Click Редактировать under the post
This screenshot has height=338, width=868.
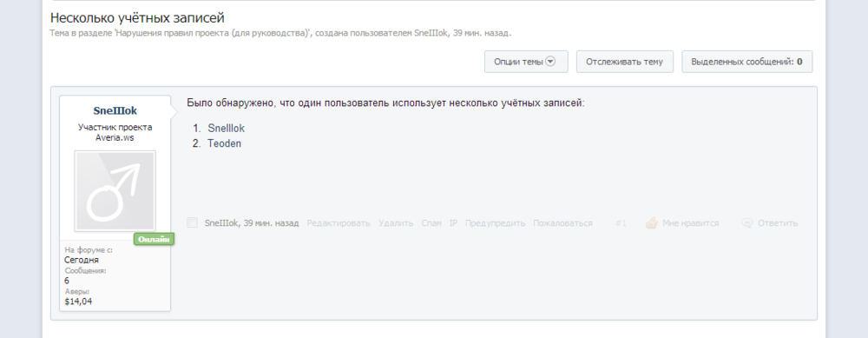click(339, 223)
